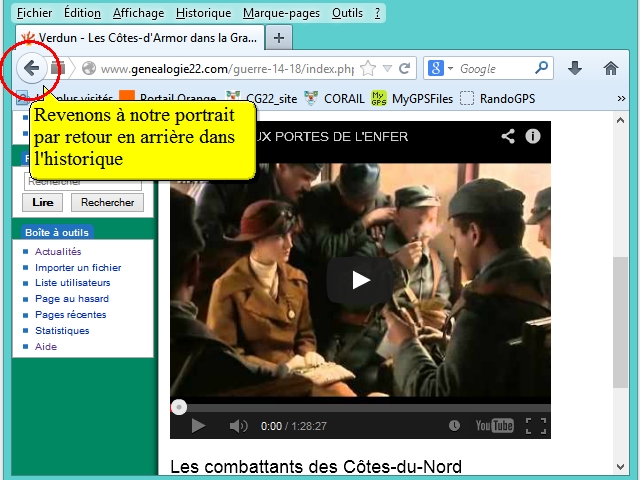Screen dimensions: 640x480
Task: Go back with the browser back arrow
Action: [31, 68]
